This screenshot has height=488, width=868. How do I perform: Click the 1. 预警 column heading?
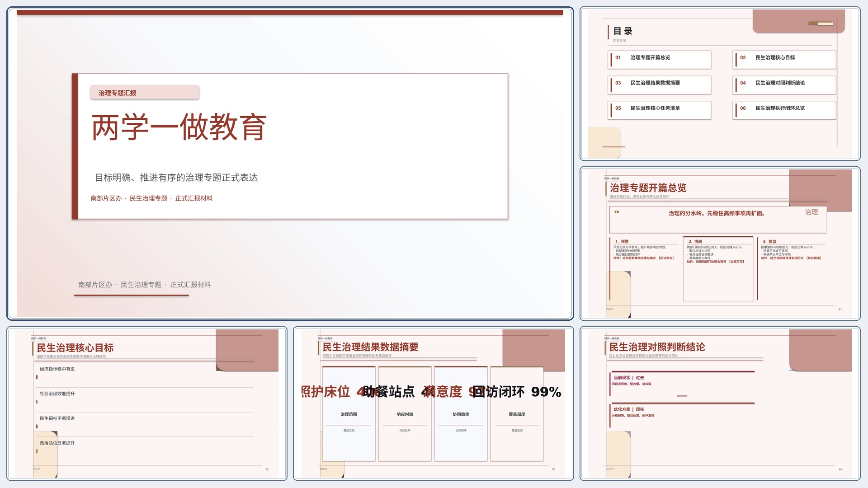pyautogui.click(x=622, y=242)
